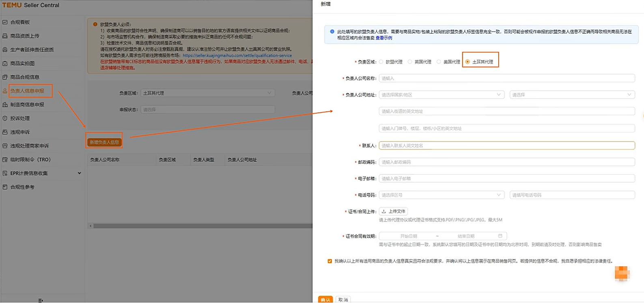This screenshot has height=303, width=644.
Task: Open 投诉处理 in the sidebar menu
Action: click(x=20, y=118)
